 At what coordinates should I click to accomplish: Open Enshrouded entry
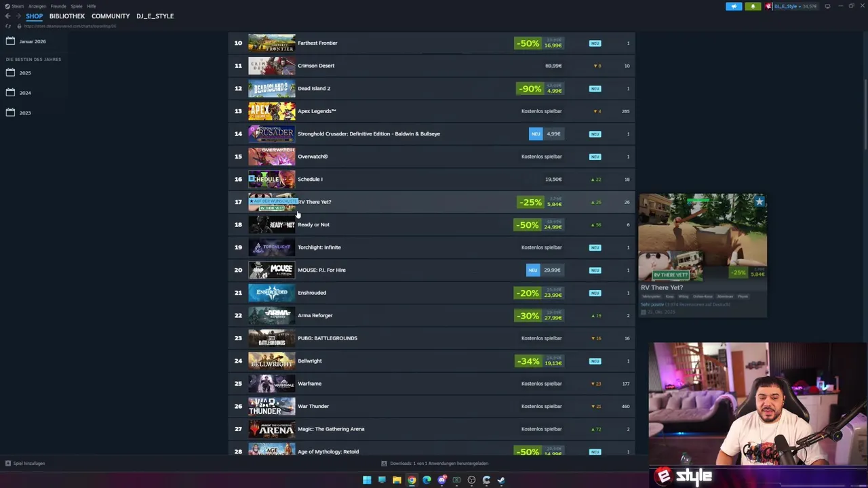pos(431,293)
